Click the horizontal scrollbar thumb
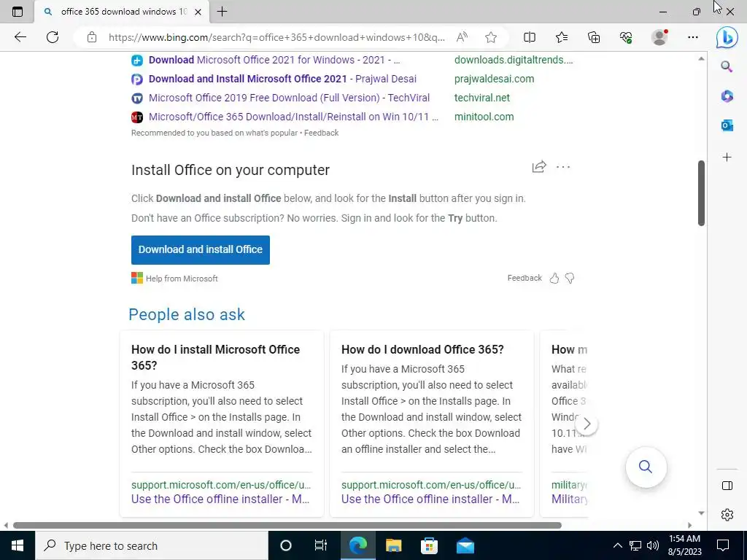The width and height of the screenshot is (747, 560). click(287, 525)
